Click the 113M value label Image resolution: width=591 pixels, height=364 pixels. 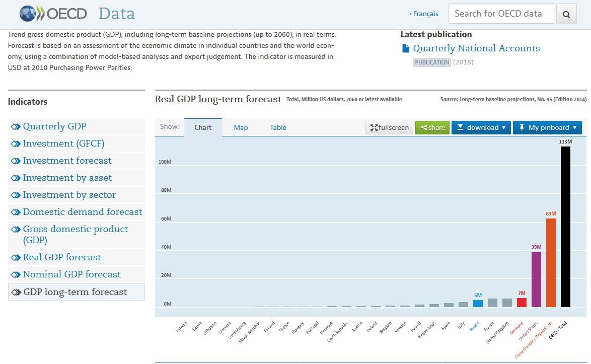pos(565,141)
